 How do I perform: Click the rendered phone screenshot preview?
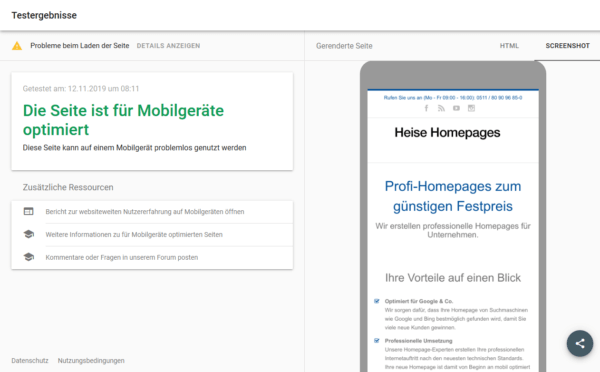pyautogui.click(x=453, y=217)
